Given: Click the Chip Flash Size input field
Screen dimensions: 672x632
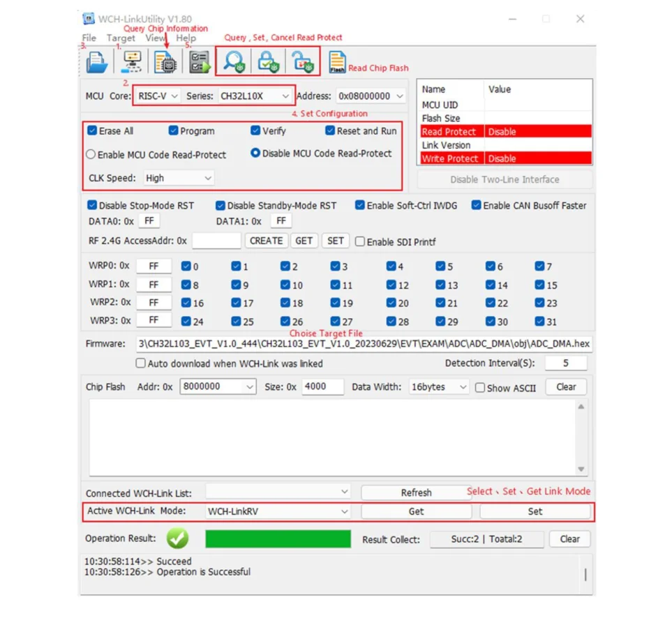Looking at the screenshot, I should [x=322, y=386].
